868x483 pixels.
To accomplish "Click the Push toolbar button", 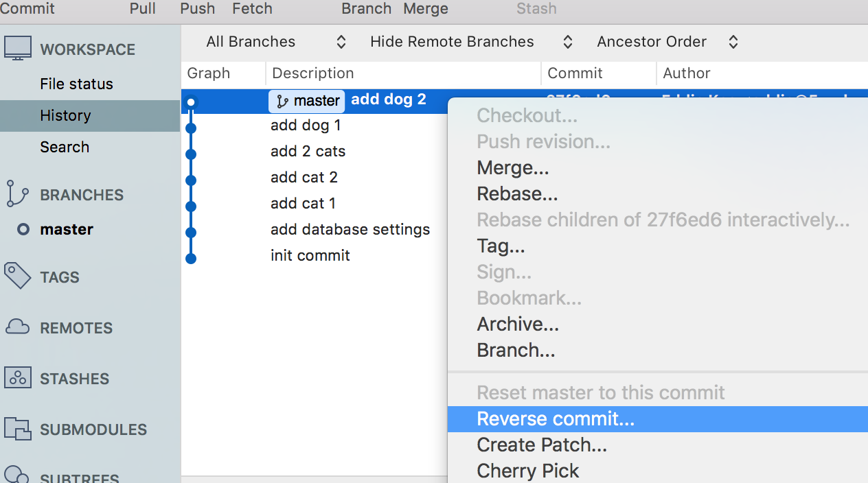I will tap(197, 9).
